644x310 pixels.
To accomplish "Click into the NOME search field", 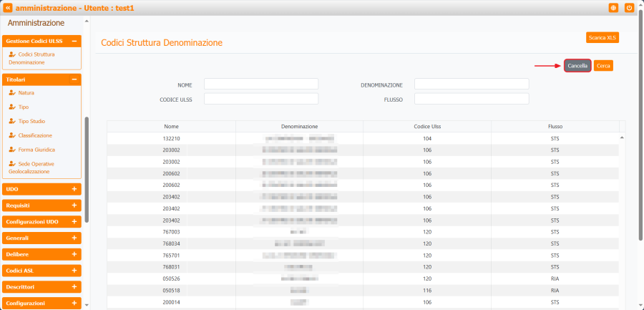I will coord(261,84).
